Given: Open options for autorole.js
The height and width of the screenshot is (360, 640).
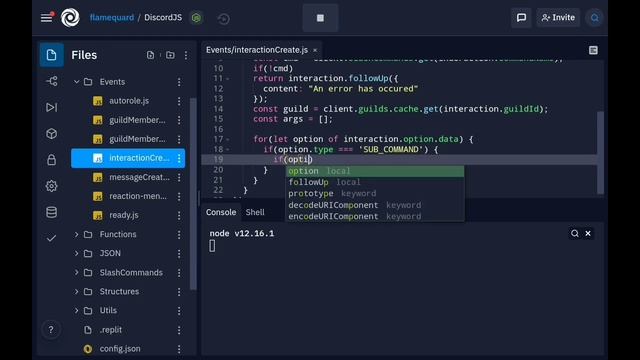Looking at the screenshot, I should 179,101.
